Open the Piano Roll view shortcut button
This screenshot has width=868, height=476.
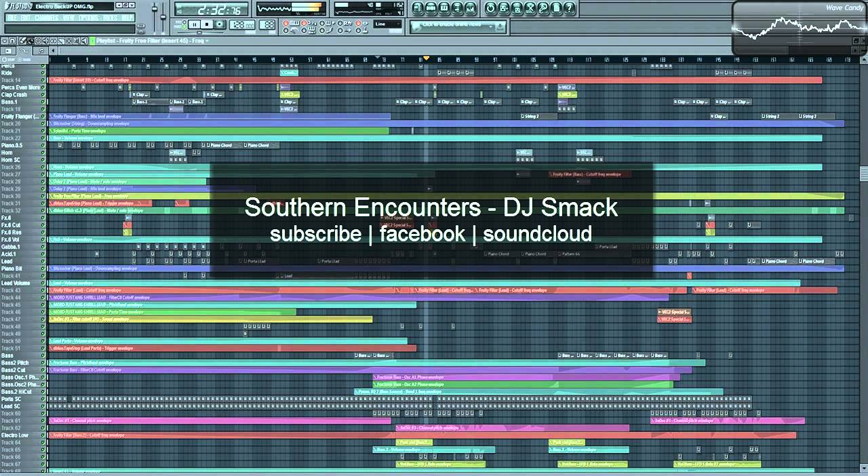point(444,8)
